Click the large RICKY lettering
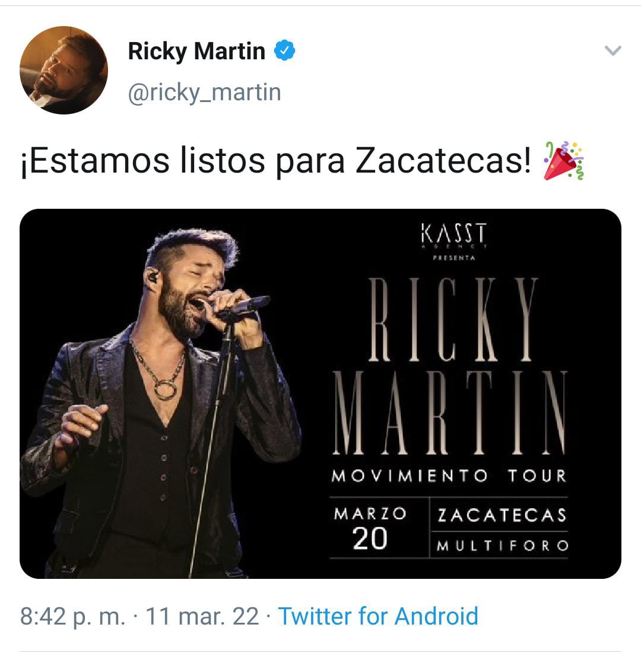The image size is (641, 672). point(453,319)
